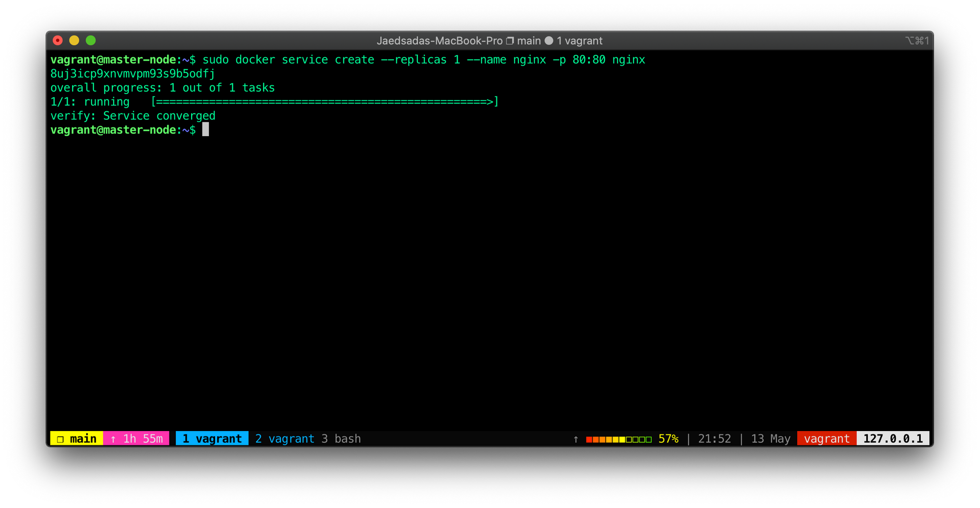The height and width of the screenshot is (508, 980).
Task: Click the yellow minimize window button
Action: [74, 41]
